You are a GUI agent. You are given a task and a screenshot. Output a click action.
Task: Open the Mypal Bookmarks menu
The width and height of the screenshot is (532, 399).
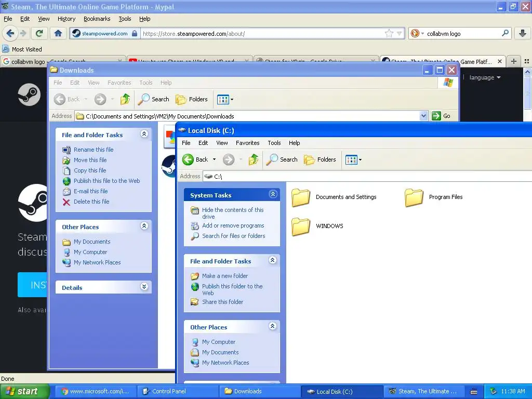97,19
